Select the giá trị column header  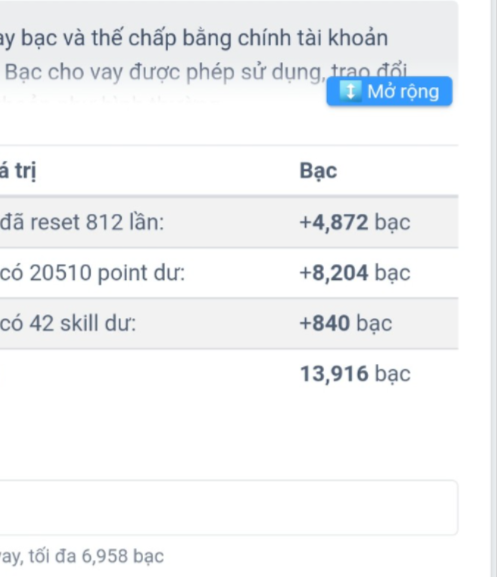(x=18, y=171)
